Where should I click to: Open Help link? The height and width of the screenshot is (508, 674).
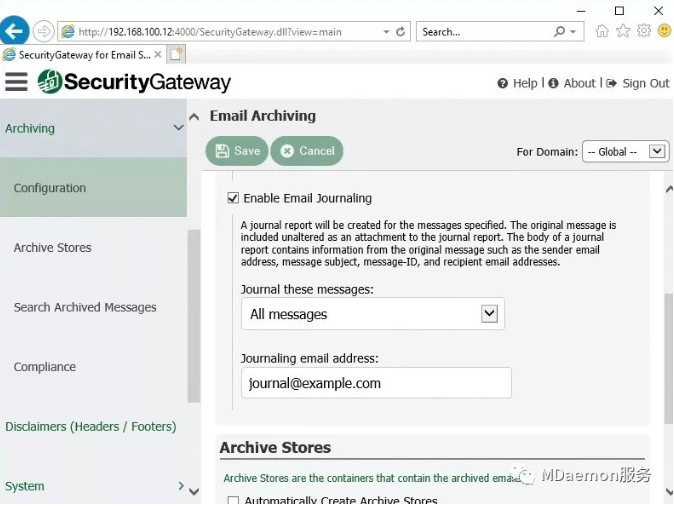tap(518, 83)
